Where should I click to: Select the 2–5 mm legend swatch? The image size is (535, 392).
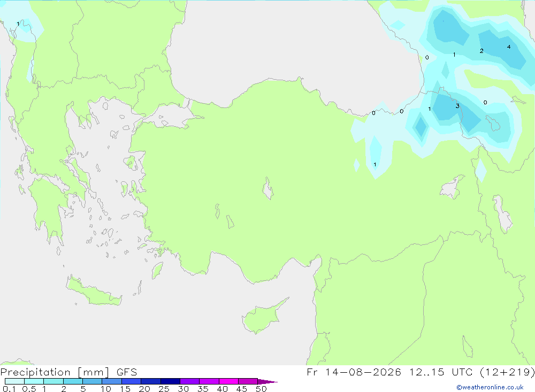pyautogui.click(x=73, y=381)
